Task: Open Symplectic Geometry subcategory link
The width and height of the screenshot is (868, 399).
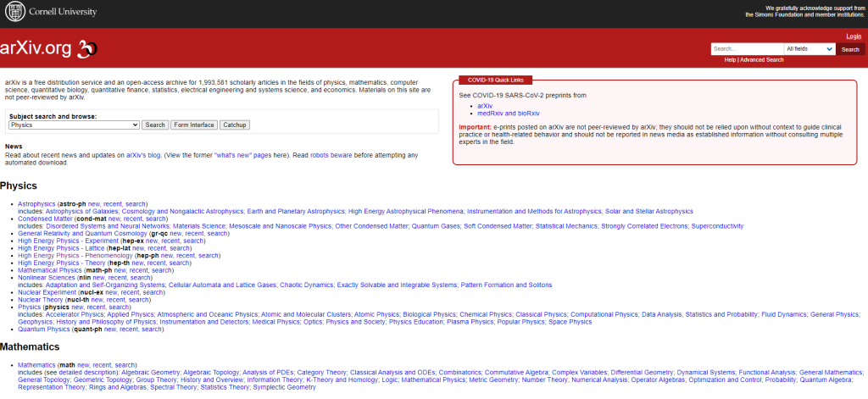Action: (x=285, y=388)
